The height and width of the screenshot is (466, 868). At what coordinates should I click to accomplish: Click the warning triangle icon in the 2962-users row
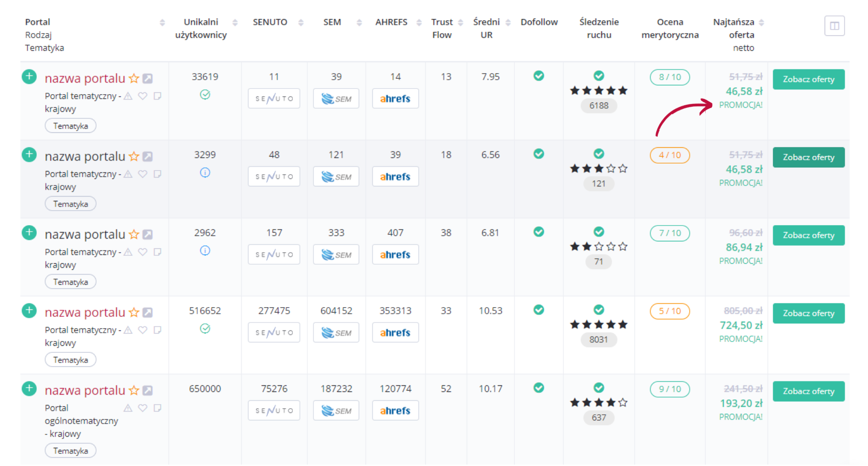pos(128,252)
